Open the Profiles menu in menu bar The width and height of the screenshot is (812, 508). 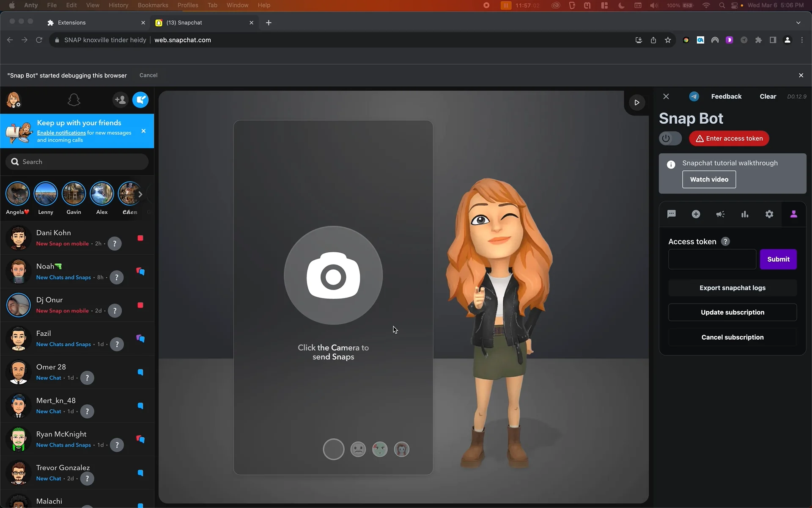(188, 5)
